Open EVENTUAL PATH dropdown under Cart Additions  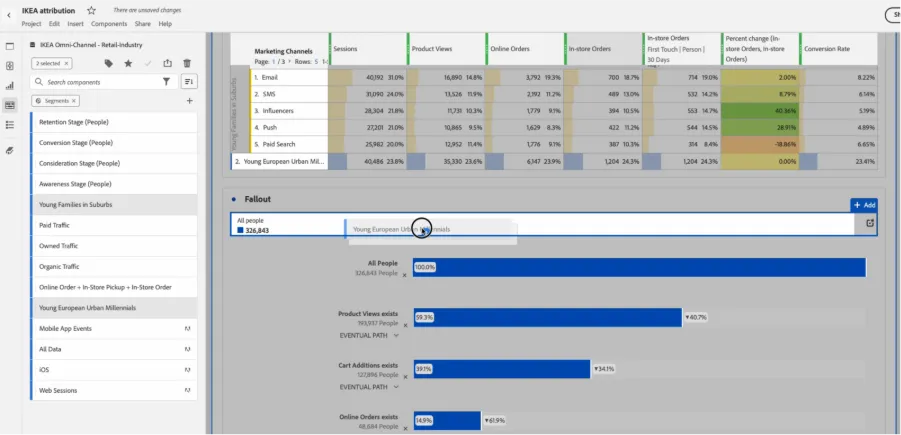(369, 387)
